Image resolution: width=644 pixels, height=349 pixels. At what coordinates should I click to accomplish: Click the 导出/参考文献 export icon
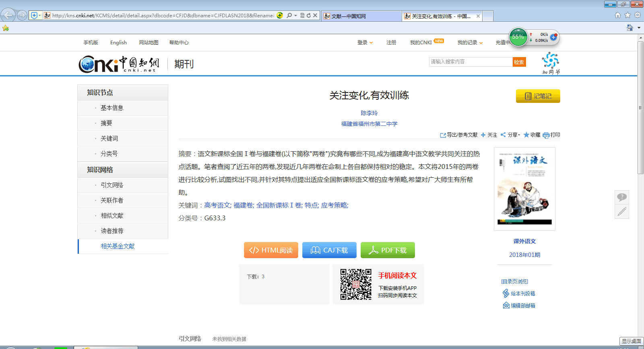[x=443, y=135]
